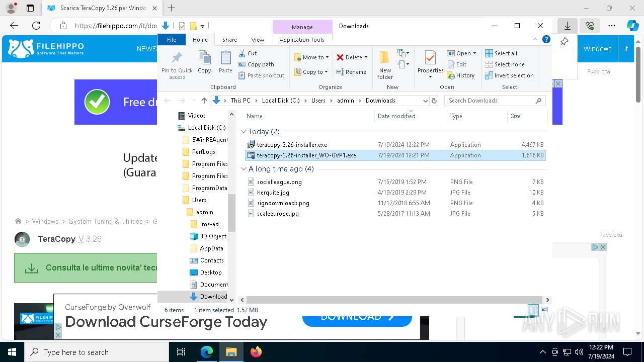Open Task View on taskbar
644x362 pixels.
pyautogui.click(x=181, y=352)
